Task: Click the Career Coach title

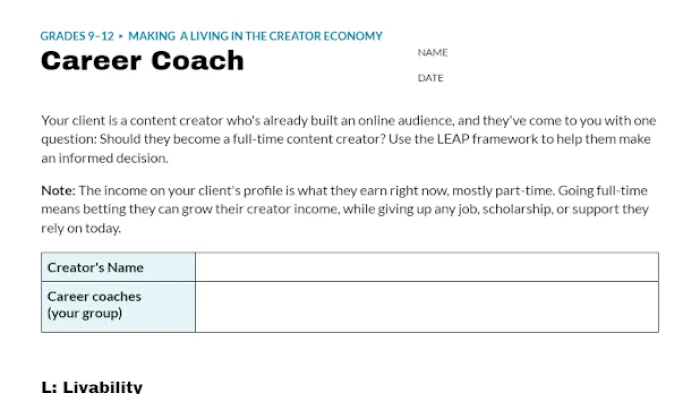Action: (142, 61)
